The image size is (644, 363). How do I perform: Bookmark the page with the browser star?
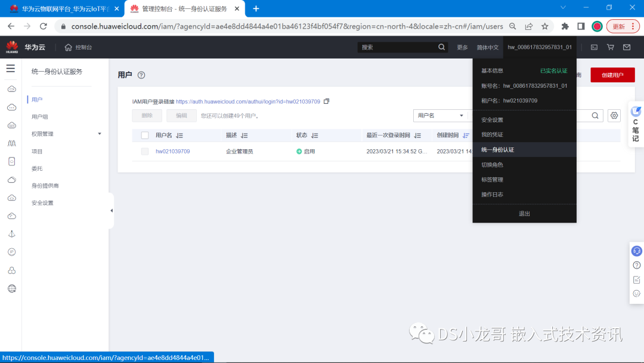[x=546, y=26]
